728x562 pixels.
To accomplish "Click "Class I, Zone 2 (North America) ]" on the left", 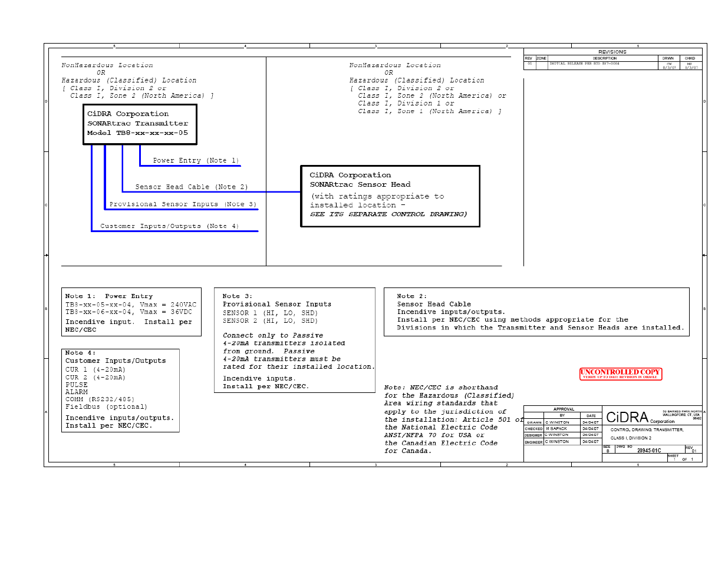I will pos(142,96).
